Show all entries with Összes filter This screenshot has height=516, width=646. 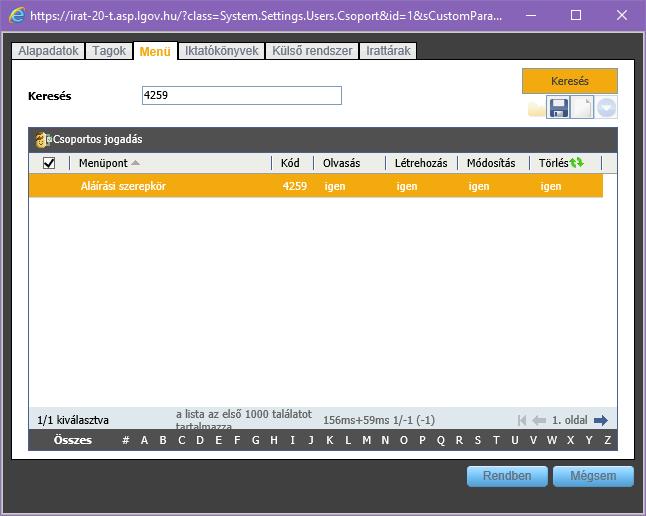click(x=73, y=440)
